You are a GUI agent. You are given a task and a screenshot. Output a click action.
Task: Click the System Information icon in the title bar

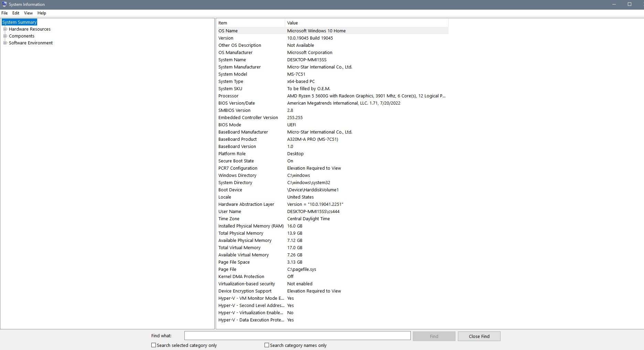tap(4, 4)
